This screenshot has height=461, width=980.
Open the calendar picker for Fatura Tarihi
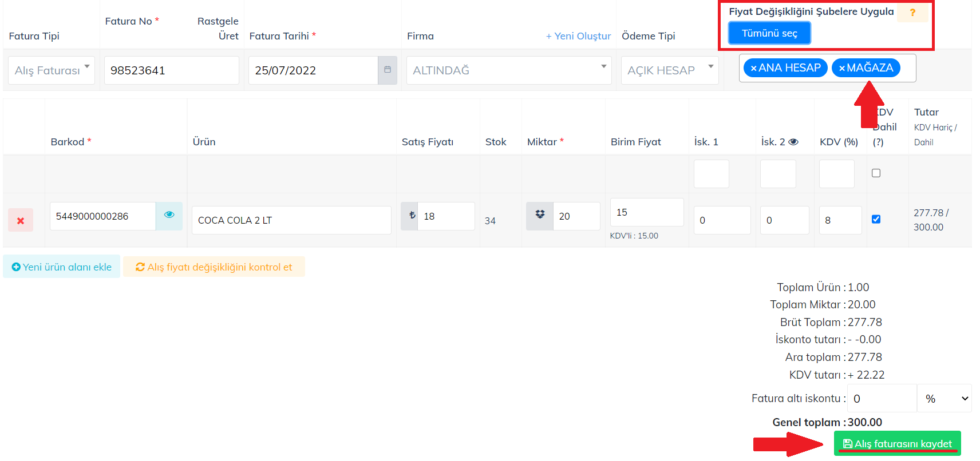(x=388, y=70)
